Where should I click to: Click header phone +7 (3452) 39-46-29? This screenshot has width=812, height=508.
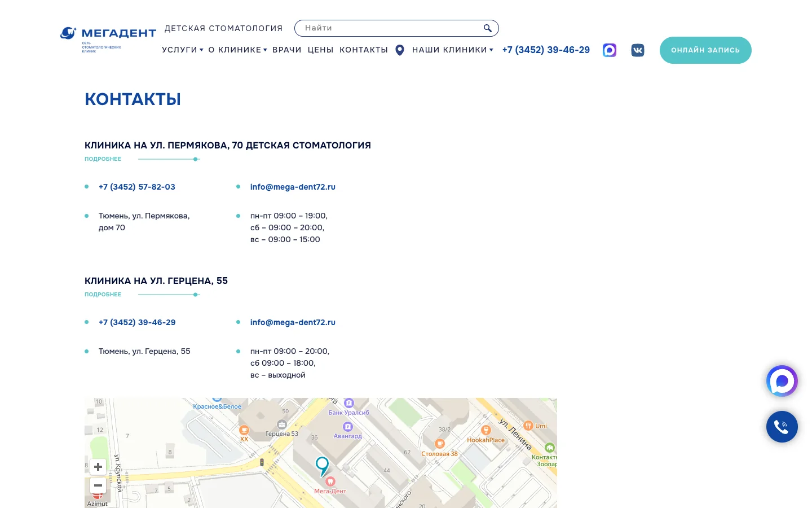click(546, 50)
